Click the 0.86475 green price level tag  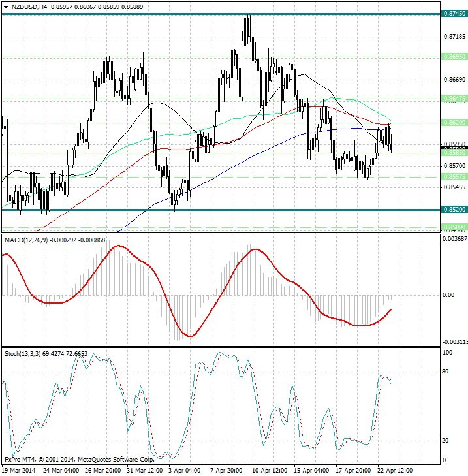453,99
